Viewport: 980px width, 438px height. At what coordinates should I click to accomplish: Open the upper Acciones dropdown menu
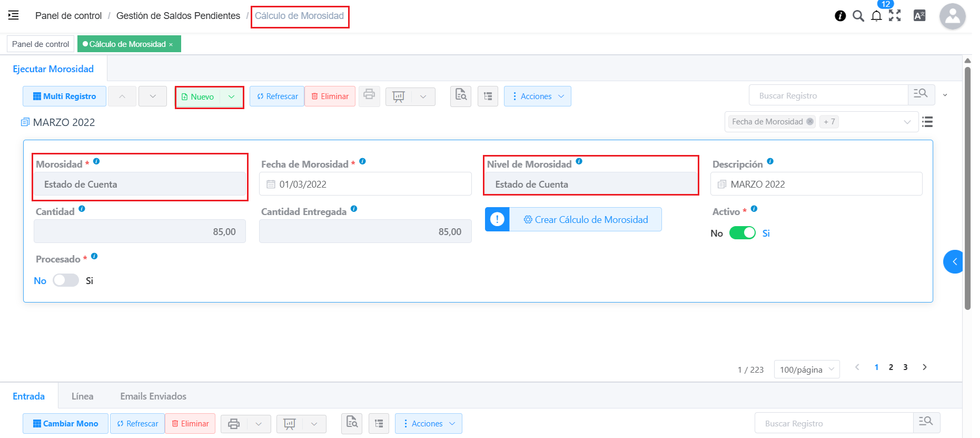tap(537, 96)
